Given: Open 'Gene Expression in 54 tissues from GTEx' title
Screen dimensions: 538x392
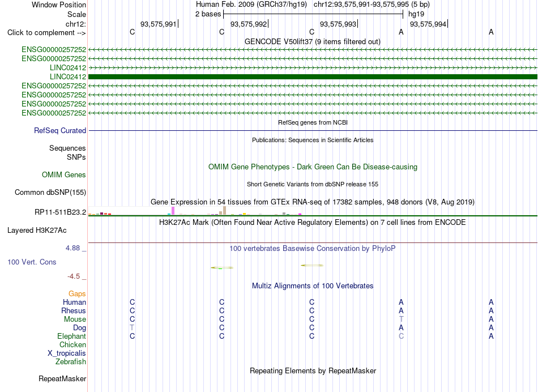Looking at the screenshot, I should click(313, 202).
